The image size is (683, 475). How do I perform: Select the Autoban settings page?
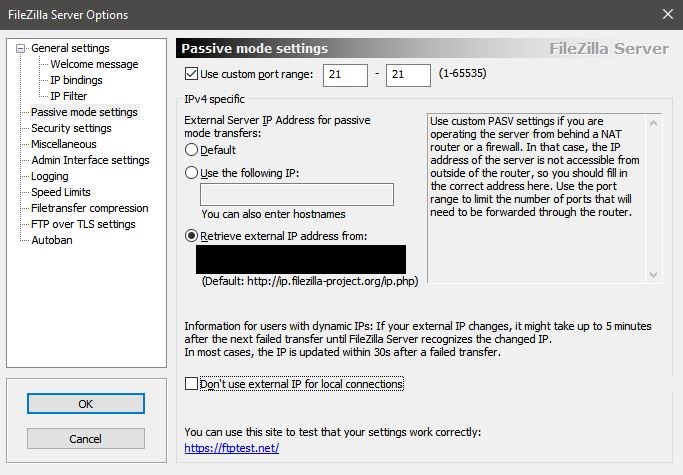pos(52,240)
